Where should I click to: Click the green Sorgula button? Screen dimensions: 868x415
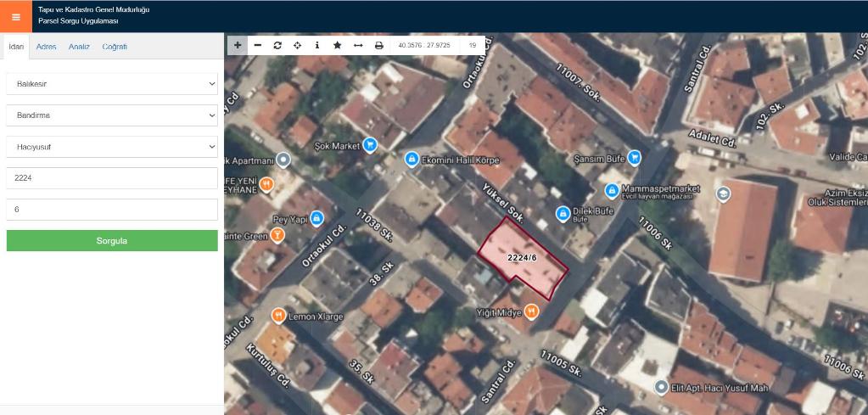pyautogui.click(x=112, y=241)
